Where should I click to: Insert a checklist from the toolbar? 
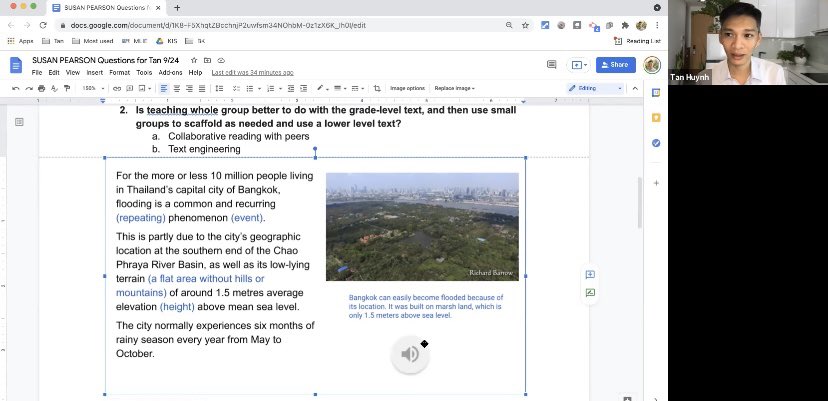[x=236, y=88]
